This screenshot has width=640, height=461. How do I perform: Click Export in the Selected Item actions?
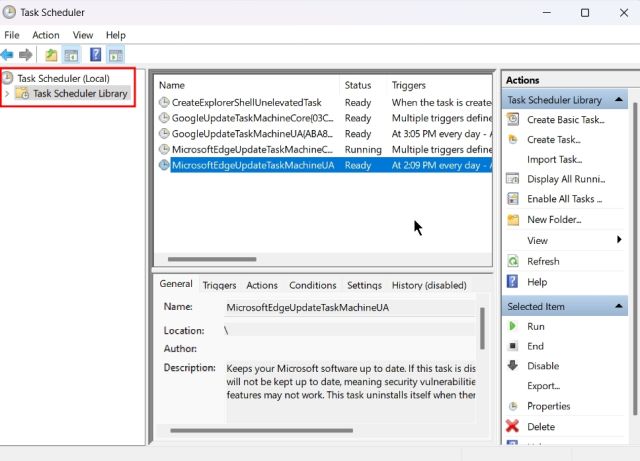[543, 386]
